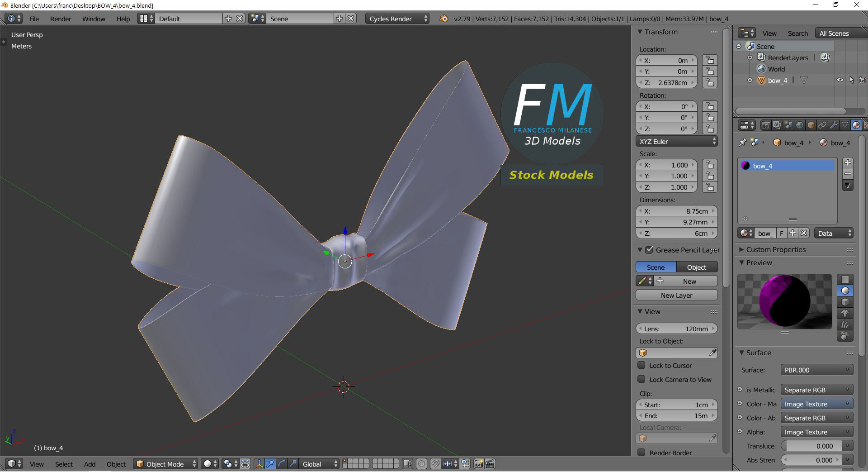Select monkey preview type icon
Image resolution: width=868 pixels, height=472 pixels.
pos(845,313)
